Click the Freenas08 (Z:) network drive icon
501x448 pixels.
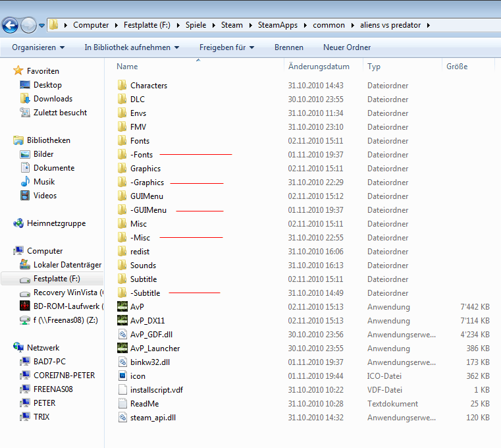point(25,320)
